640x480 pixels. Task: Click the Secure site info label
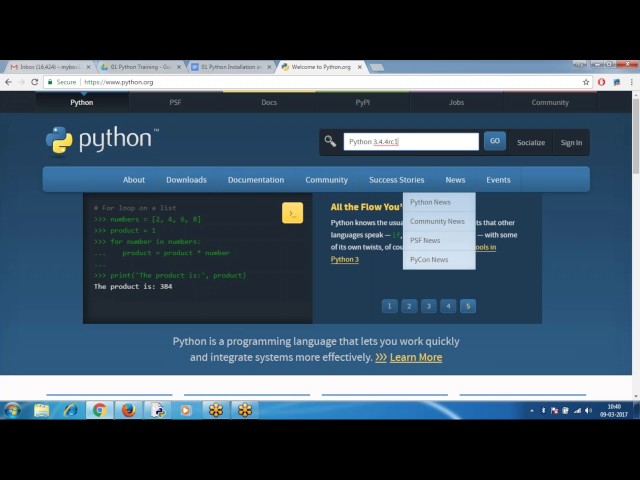point(62,82)
